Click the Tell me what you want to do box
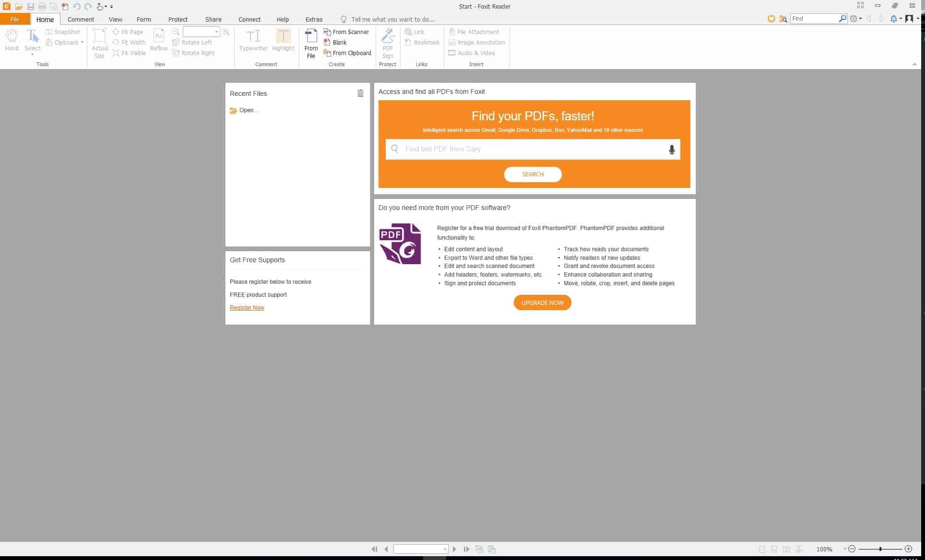The image size is (925, 560). 388,19
